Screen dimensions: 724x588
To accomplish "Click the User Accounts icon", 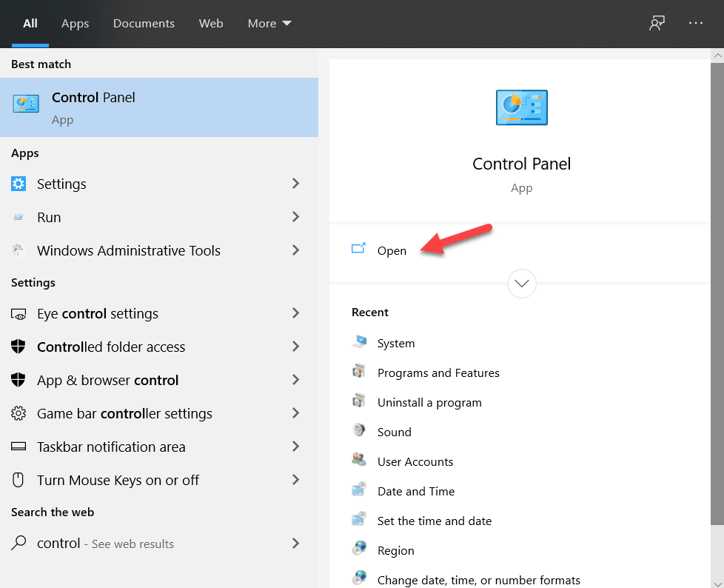I will (x=359, y=460).
